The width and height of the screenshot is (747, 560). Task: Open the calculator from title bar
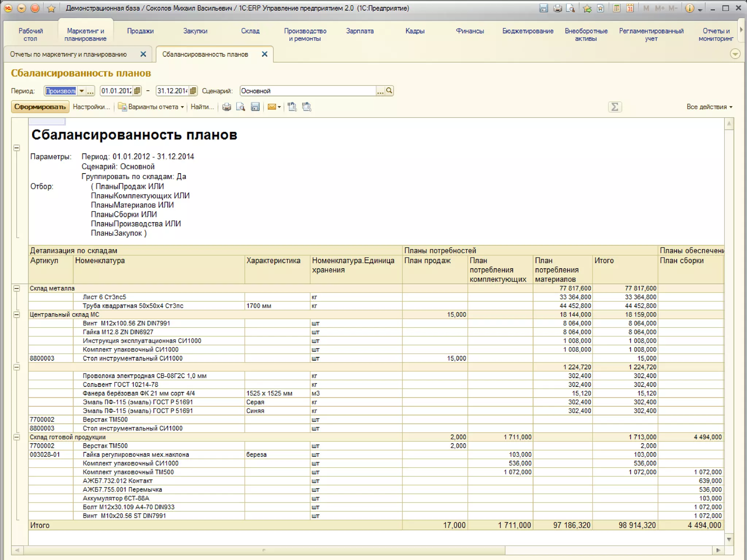pos(616,8)
